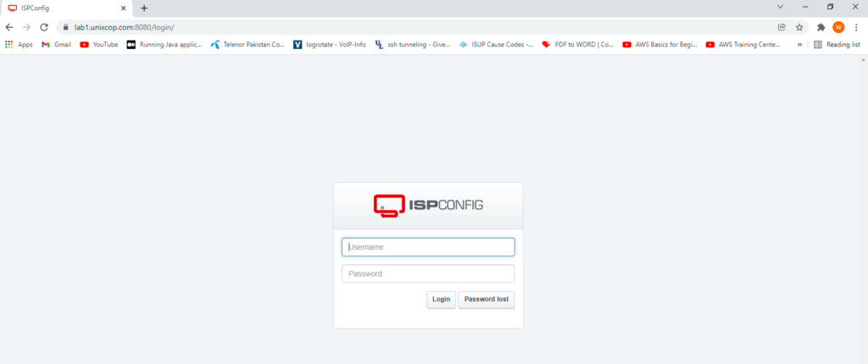The image size is (868, 364).
Task: Click the Login button
Action: coord(441,300)
